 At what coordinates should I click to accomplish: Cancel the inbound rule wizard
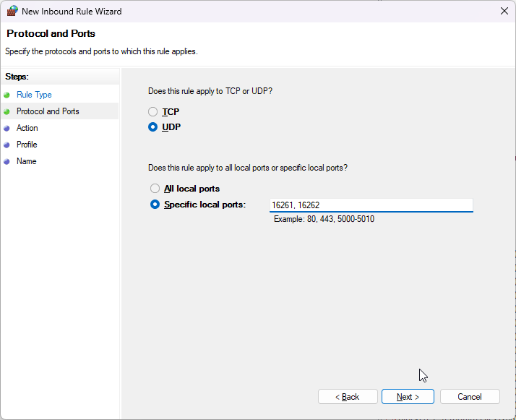point(470,397)
